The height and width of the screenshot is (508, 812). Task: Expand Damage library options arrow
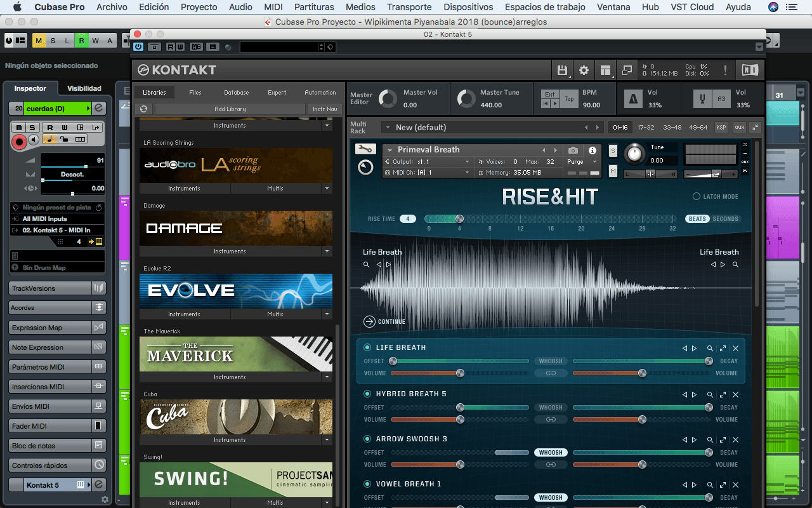point(327,251)
